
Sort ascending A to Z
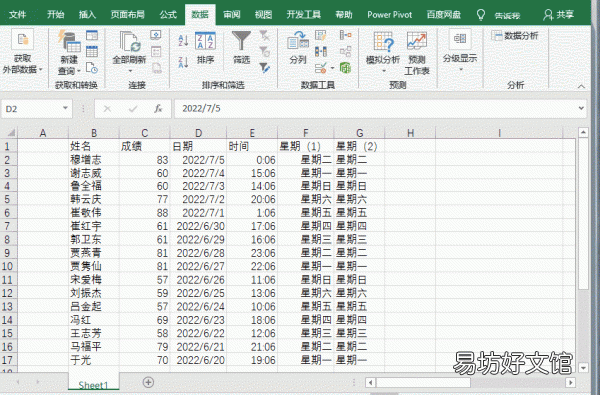pyautogui.click(x=183, y=40)
